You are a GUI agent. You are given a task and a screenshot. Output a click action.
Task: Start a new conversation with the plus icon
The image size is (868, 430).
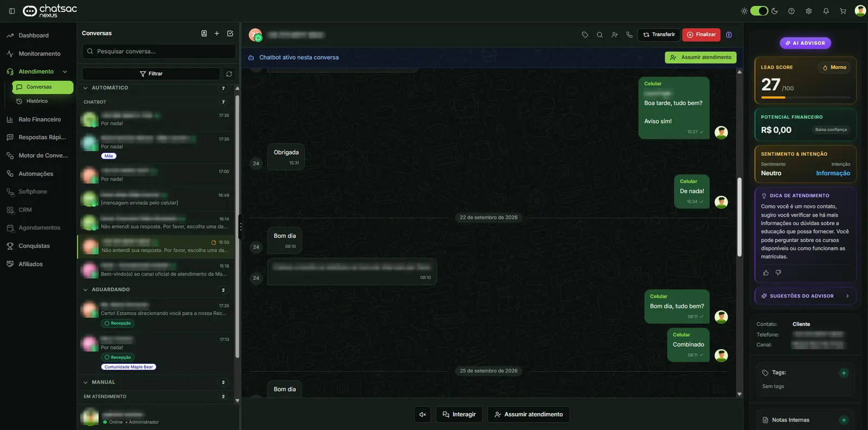click(217, 34)
